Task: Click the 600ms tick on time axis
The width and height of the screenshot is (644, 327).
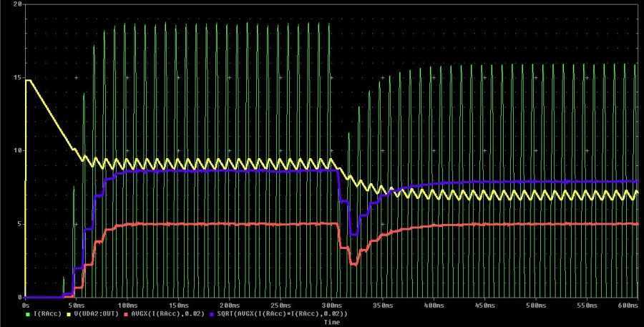Action: (x=627, y=304)
